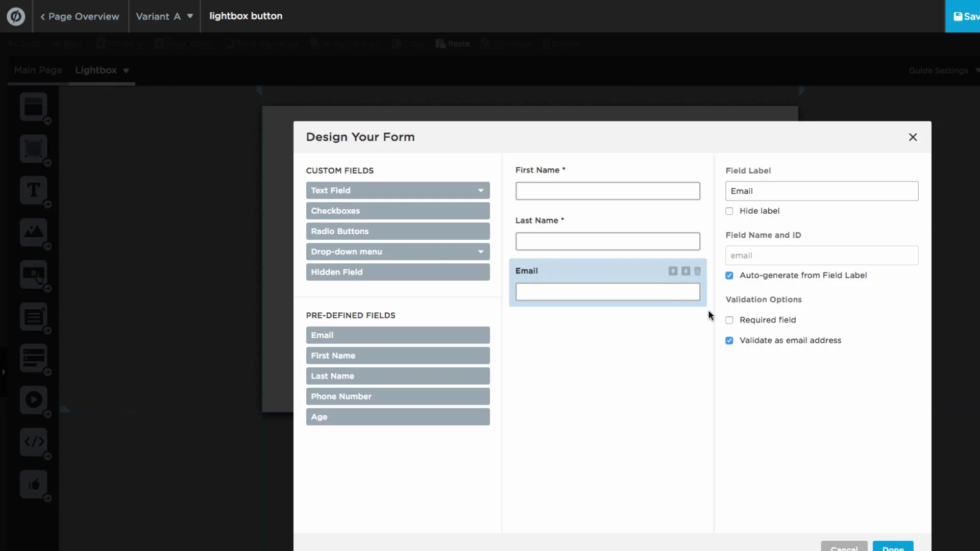The width and height of the screenshot is (980, 551).
Task: Click the First Name preview input
Action: 607,191
